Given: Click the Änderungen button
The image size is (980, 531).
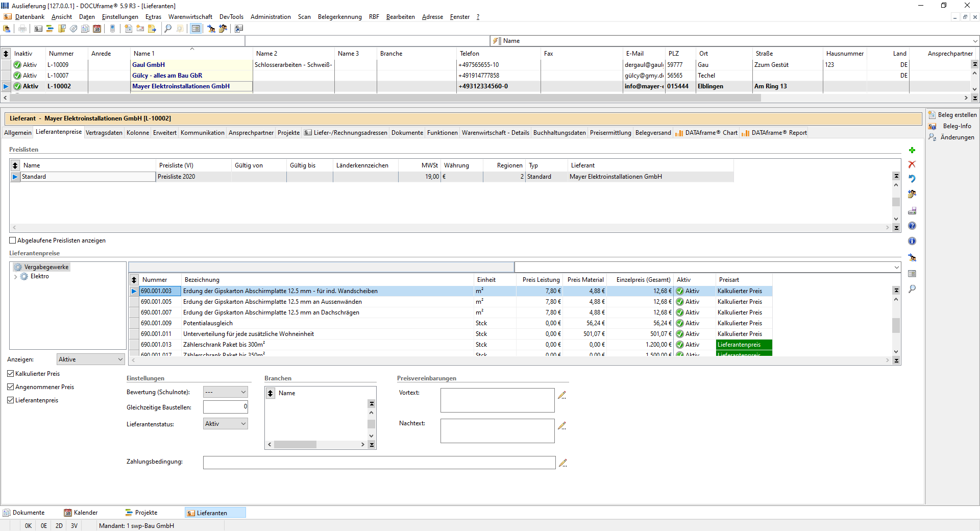Looking at the screenshot, I should [951, 137].
